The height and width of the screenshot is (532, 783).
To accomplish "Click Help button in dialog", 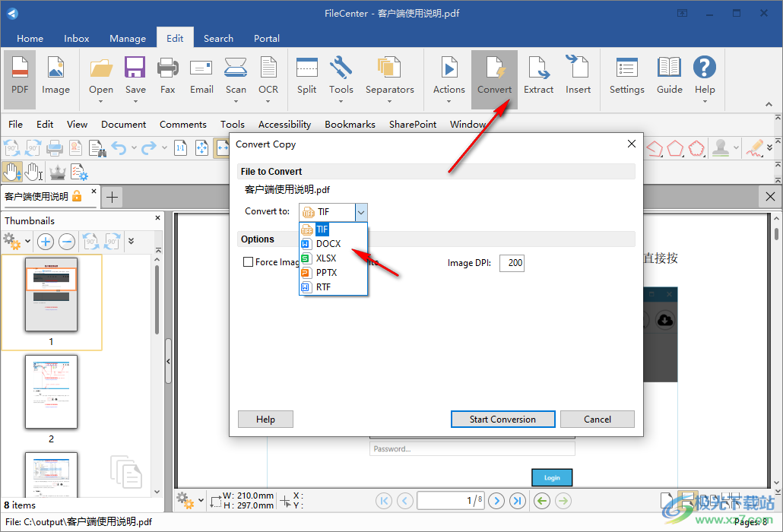I will pos(265,420).
